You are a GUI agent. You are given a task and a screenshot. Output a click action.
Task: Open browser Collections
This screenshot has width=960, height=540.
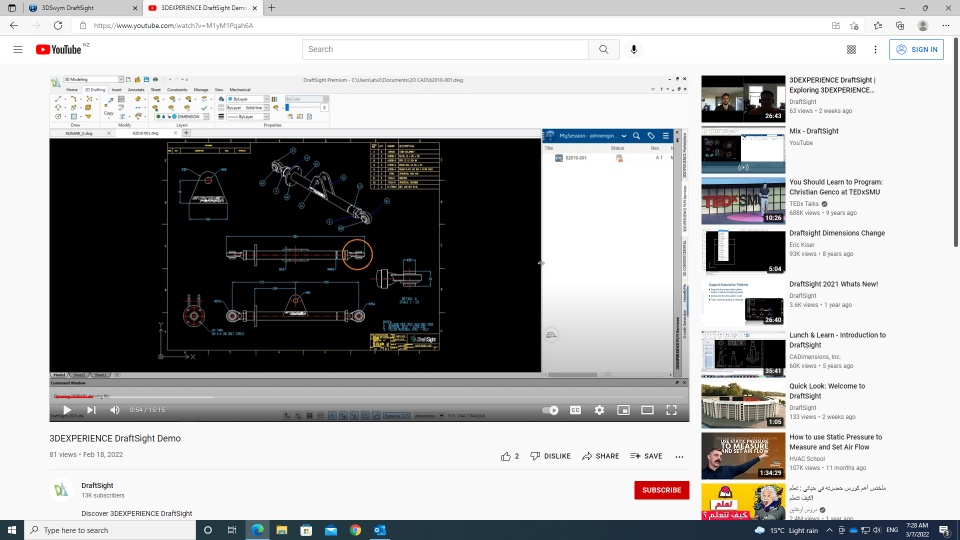[900, 26]
